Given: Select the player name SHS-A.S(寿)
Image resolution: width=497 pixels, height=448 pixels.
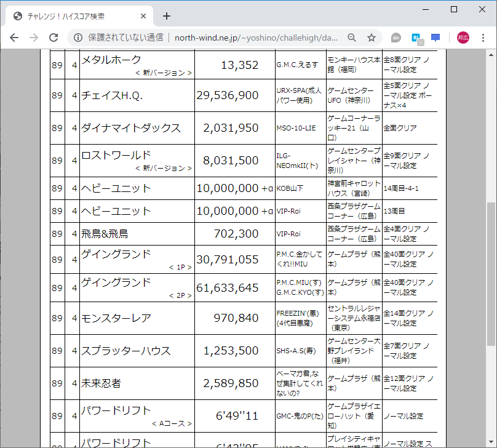Looking at the screenshot, I should click(x=296, y=351).
